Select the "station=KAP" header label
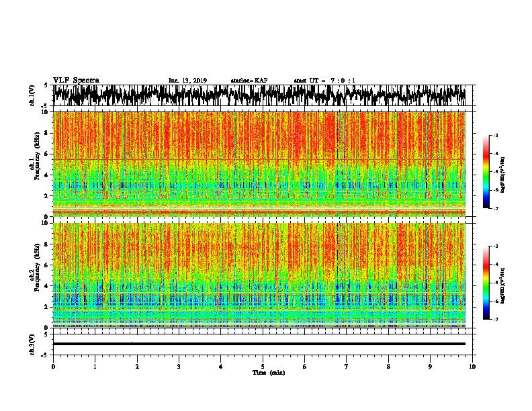532x411 pixels. (x=249, y=81)
